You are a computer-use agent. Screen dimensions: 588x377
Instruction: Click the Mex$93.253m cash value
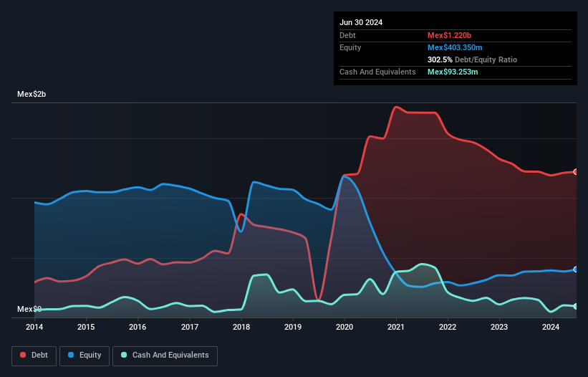pos(453,72)
